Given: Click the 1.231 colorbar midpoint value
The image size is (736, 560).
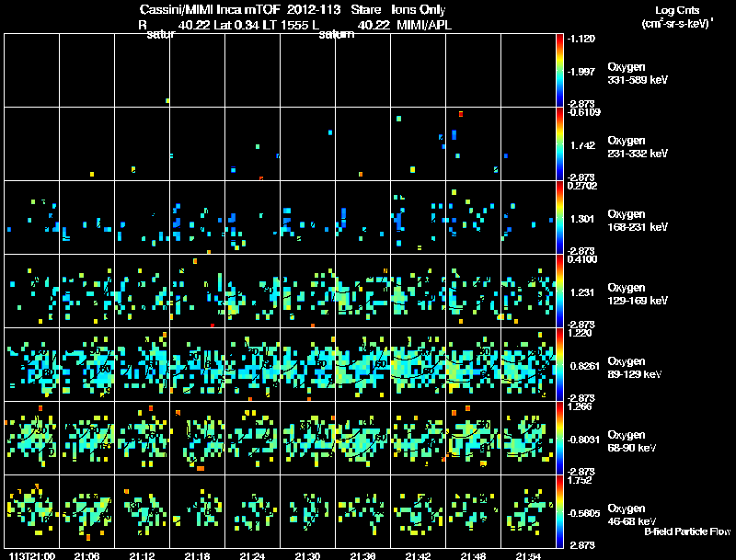Looking at the screenshot, I should pos(582,292).
